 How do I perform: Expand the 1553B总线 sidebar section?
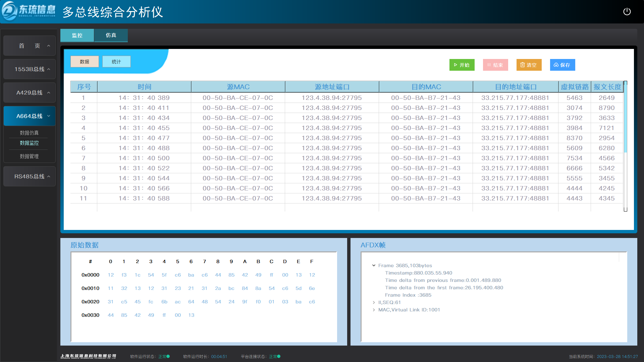pyautogui.click(x=30, y=69)
